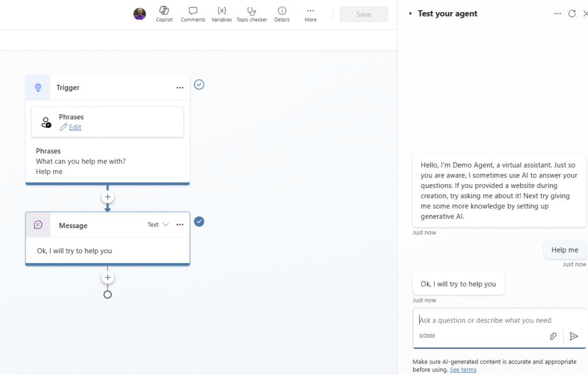Click the 'Help me' trigger phrase
588x375 pixels.
(x=49, y=171)
